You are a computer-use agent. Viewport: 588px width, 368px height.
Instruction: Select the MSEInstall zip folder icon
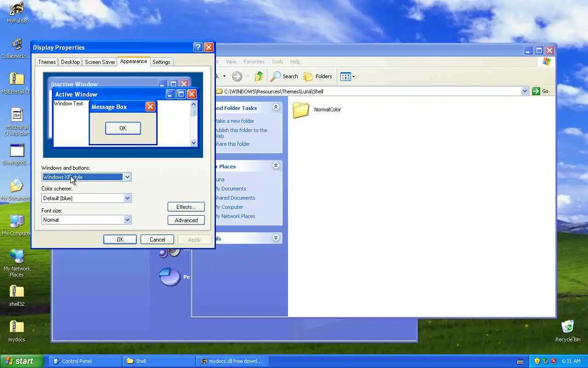(17, 83)
